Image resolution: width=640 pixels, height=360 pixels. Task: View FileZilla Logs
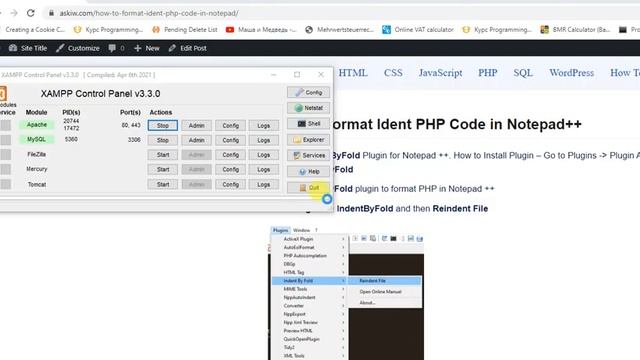tap(264, 155)
